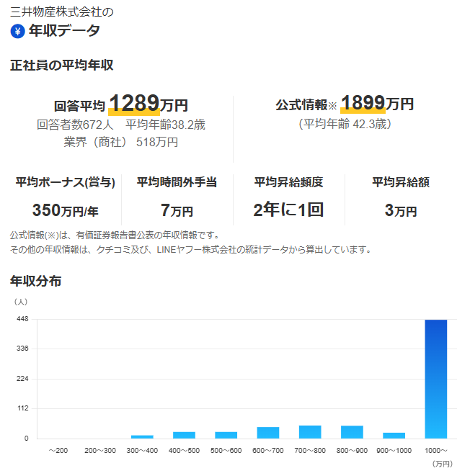
Task: Click (平均年齢 42.3歳) under official info
Action: tap(345, 124)
